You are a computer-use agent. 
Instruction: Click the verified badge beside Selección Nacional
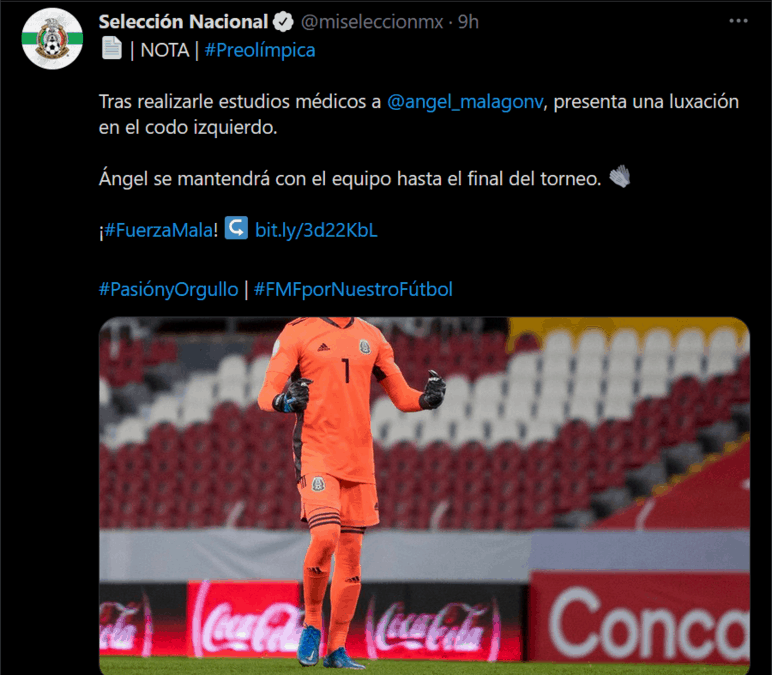283,22
